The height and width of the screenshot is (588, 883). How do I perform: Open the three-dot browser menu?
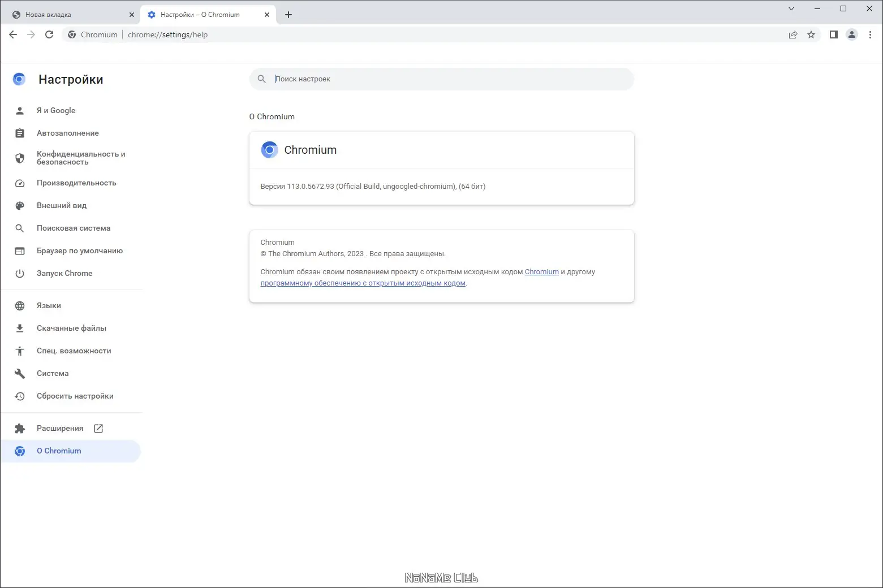coord(870,34)
